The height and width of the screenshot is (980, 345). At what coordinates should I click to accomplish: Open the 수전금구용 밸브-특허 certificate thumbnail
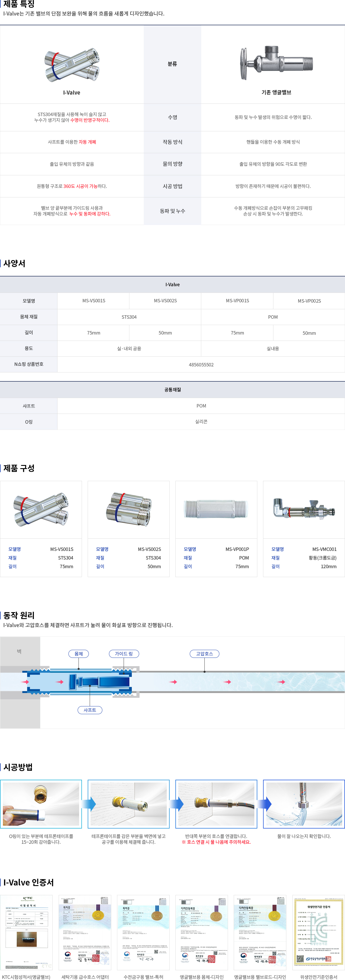[x=143, y=933]
